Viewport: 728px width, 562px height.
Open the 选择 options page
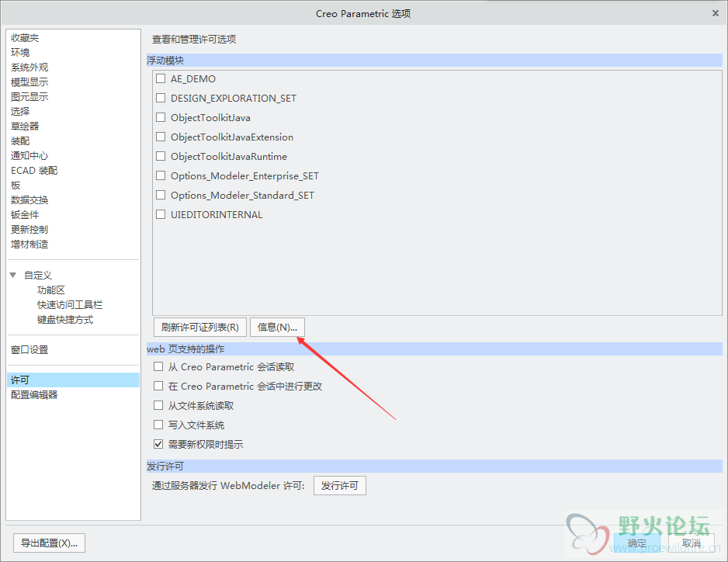[20, 112]
